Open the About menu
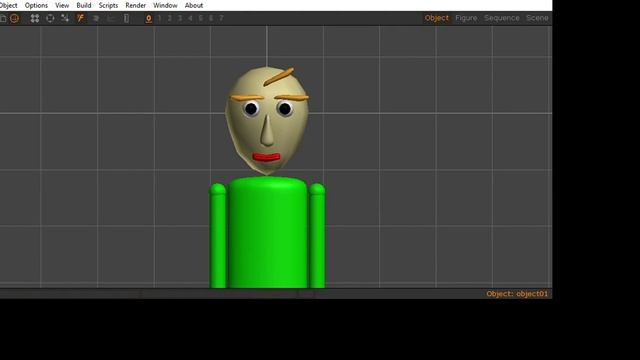640x360 pixels. coord(193,5)
